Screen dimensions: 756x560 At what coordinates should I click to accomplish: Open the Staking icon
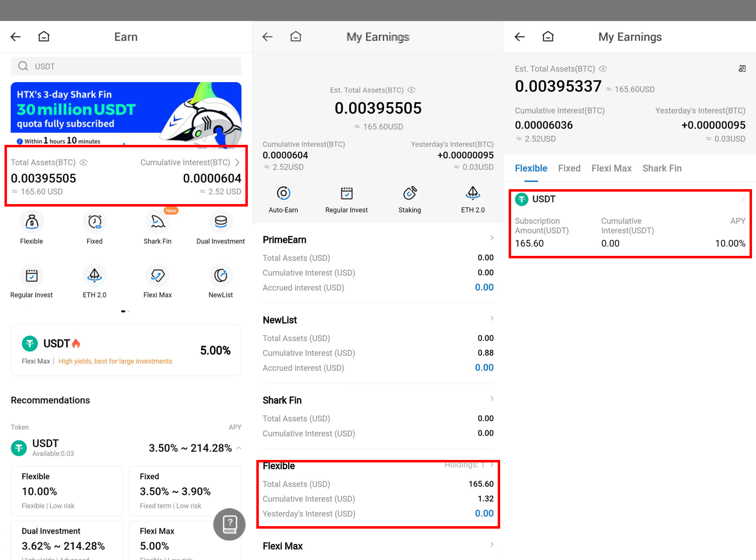tap(410, 194)
